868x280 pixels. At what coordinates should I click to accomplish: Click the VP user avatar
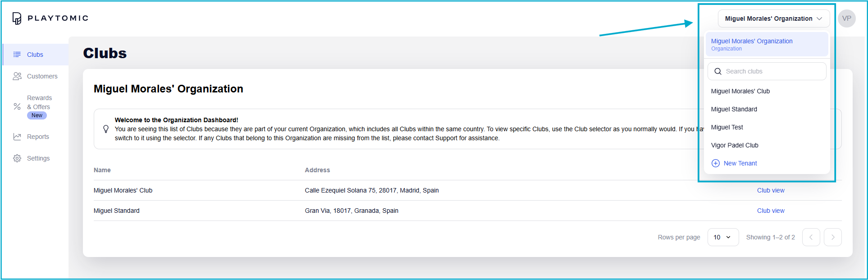coord(847,18)
